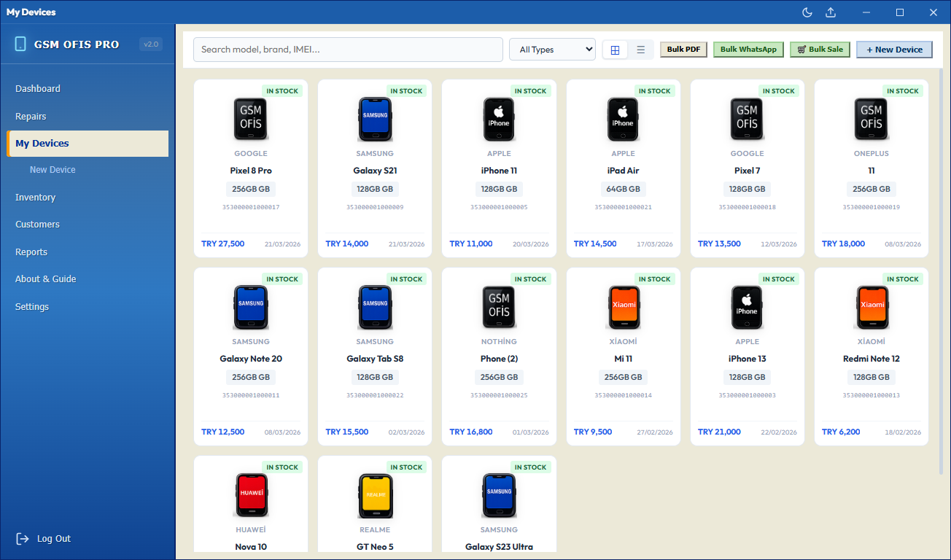Click the iPhone 13 model name

pos(748,359)
